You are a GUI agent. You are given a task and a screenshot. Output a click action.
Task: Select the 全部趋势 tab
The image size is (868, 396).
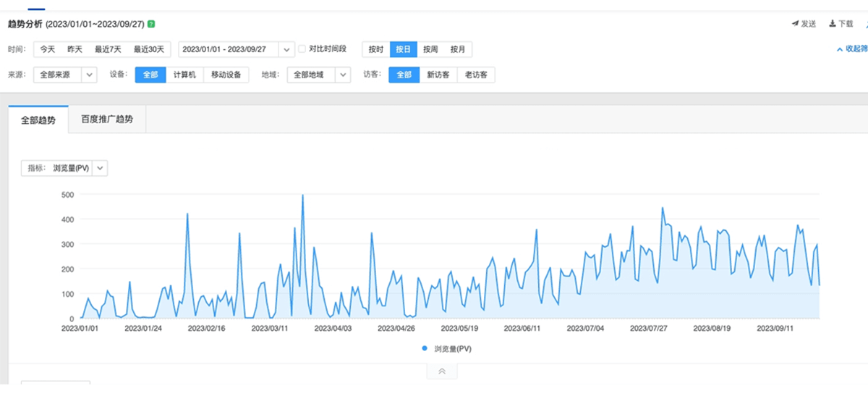[38, 119]
